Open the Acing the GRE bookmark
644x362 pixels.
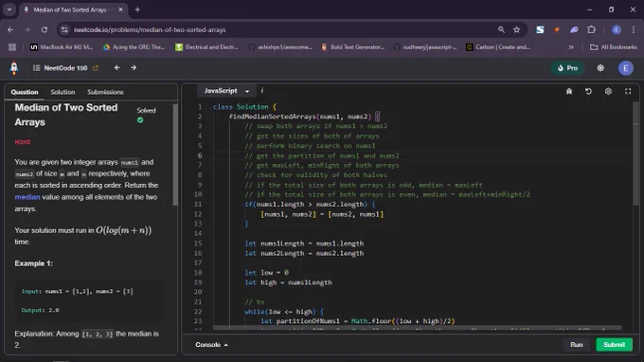pos(134,47)
